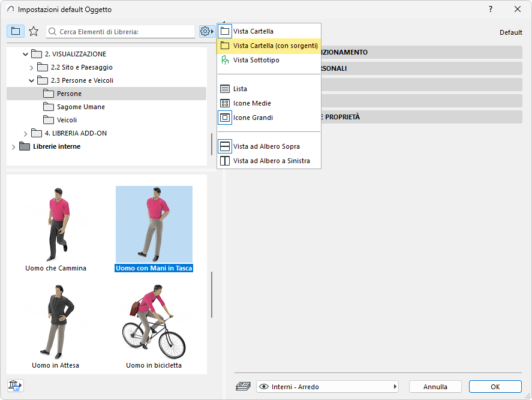Click the folder view icon in toolbar
Image resolution: width=532 pixels, height=400 pixels.
pos(16,31)
